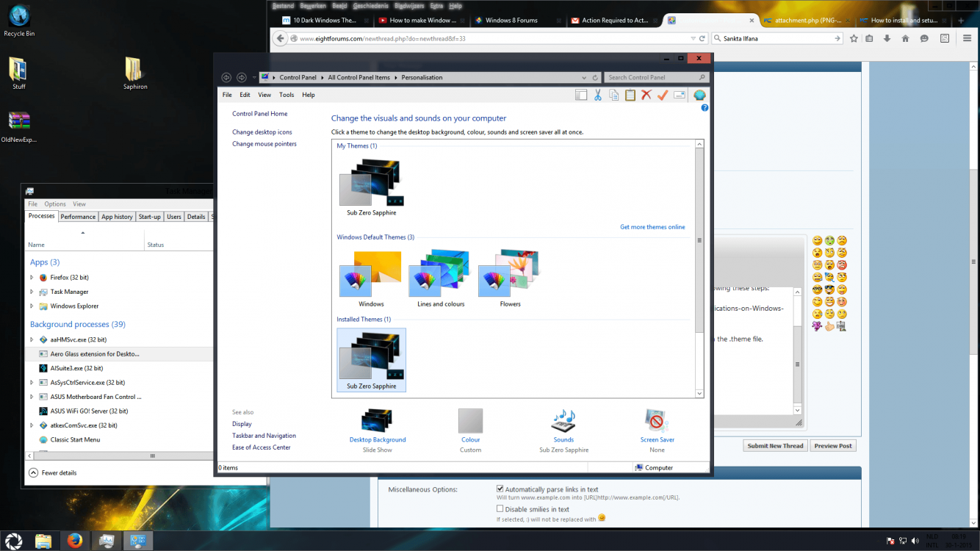Viewport: 980px width, 551px height.
Task: Collapse Task Manager with Fewer details
Action: (53, 473)
